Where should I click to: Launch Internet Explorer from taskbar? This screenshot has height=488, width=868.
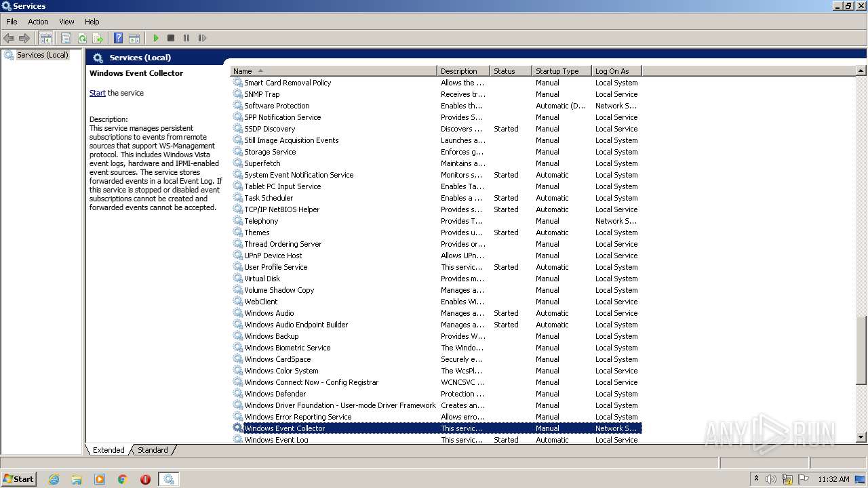click(54, 479)
